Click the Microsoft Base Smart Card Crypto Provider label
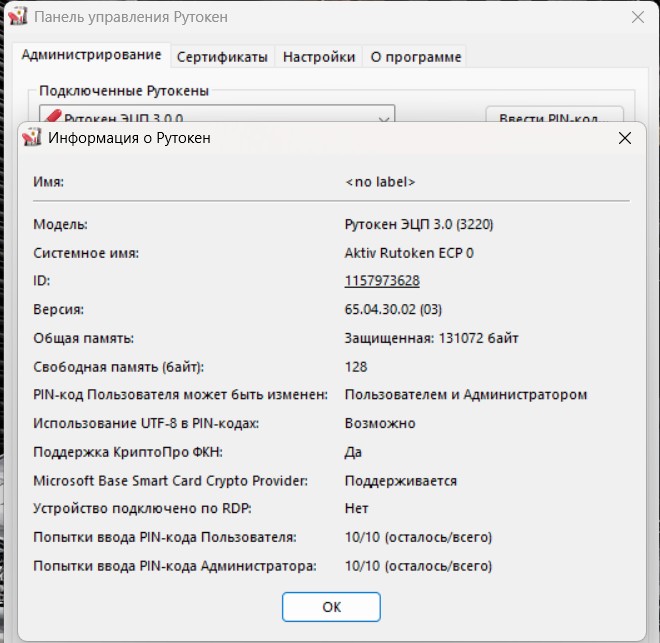This screenshot has width=660, height=643. [170, 481]
